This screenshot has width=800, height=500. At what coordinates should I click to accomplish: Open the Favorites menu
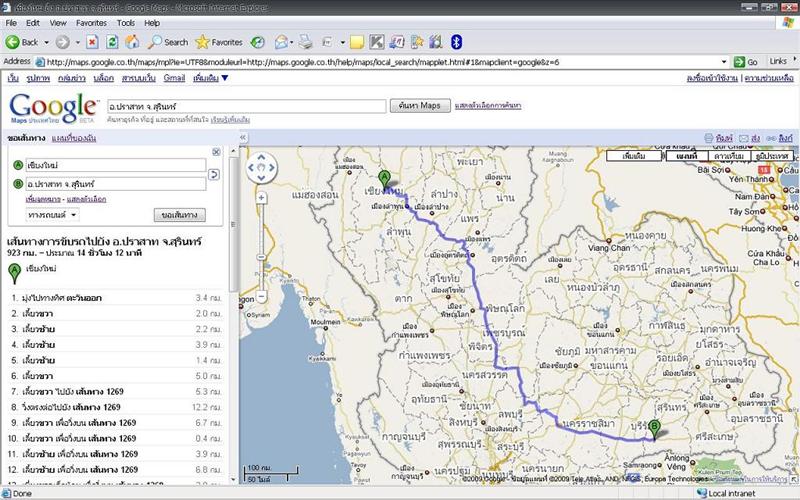pos(91,21)
